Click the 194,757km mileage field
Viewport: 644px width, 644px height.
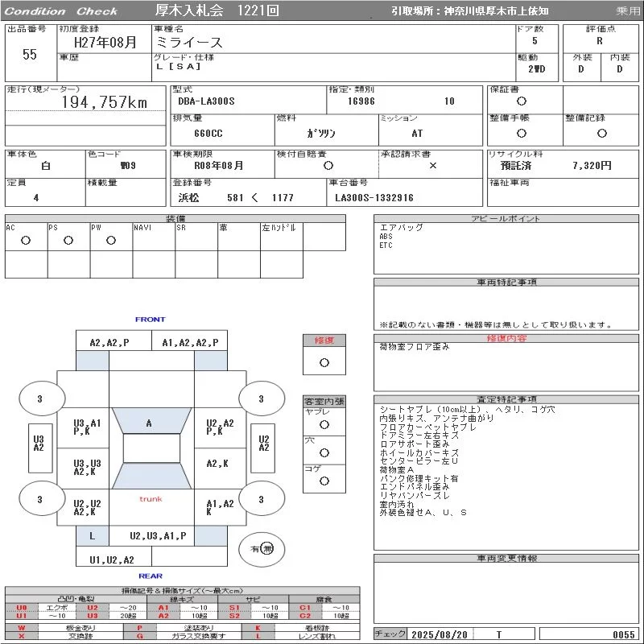(105, 102)
